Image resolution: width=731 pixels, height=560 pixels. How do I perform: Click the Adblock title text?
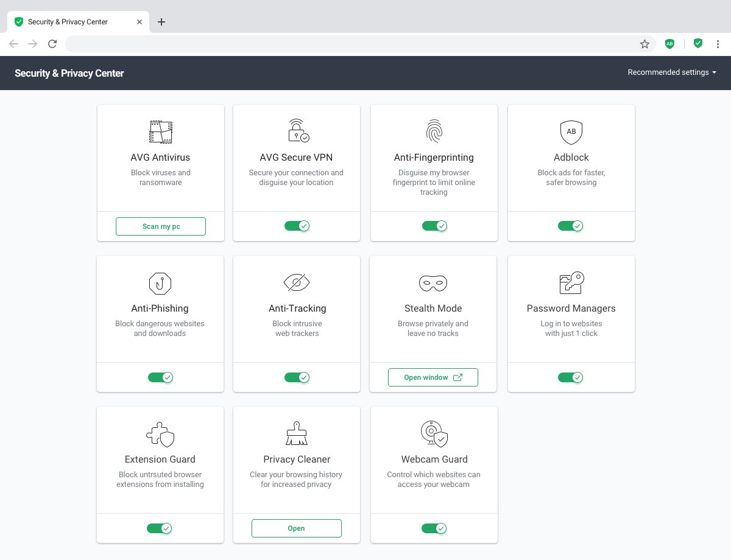click(571, 158)
